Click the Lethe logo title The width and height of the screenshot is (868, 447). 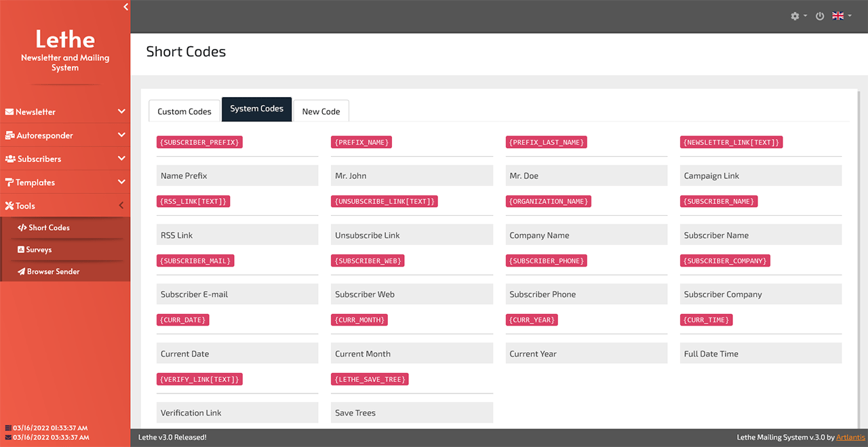click(x=65, y=39)
